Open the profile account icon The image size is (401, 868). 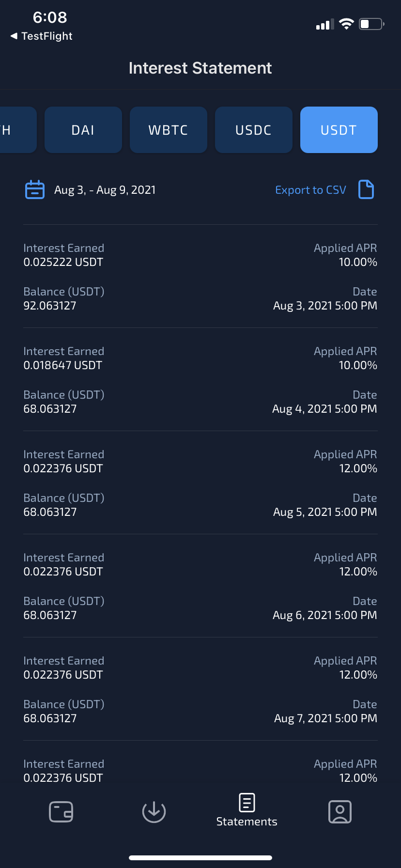(x=340, y=812)
